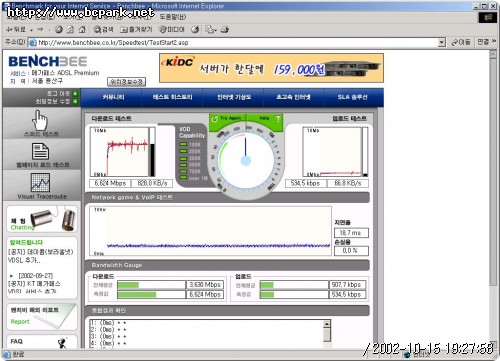
Task: Click the Try Again button on gauge
Action: 227,119
